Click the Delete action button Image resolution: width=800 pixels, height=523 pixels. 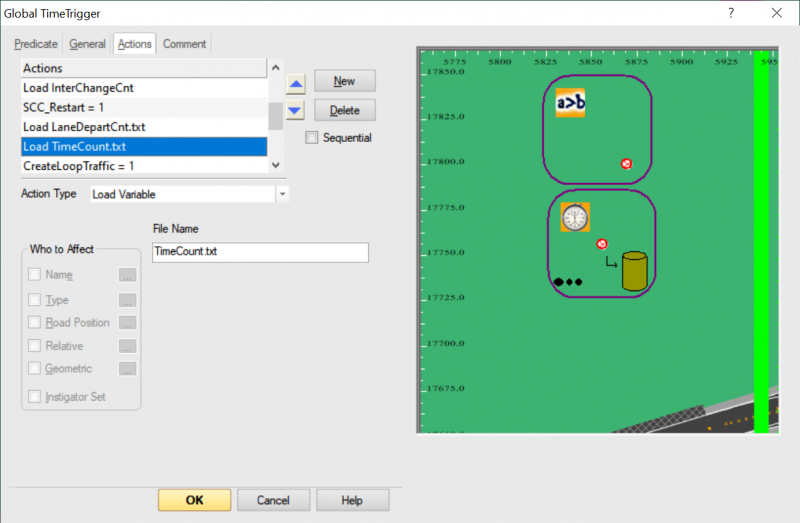pos(344,110)
